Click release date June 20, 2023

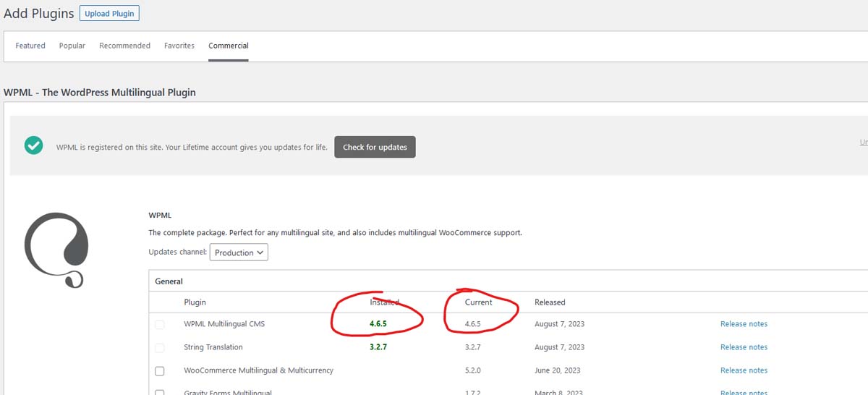point(558,370)
